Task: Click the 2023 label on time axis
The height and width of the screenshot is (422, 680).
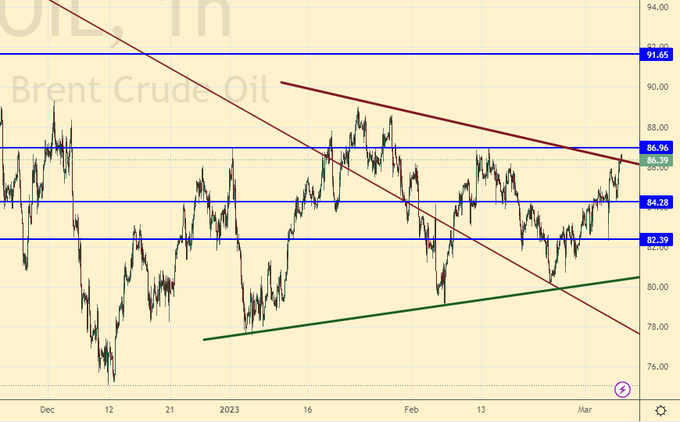Action: [x=232, y=410]
